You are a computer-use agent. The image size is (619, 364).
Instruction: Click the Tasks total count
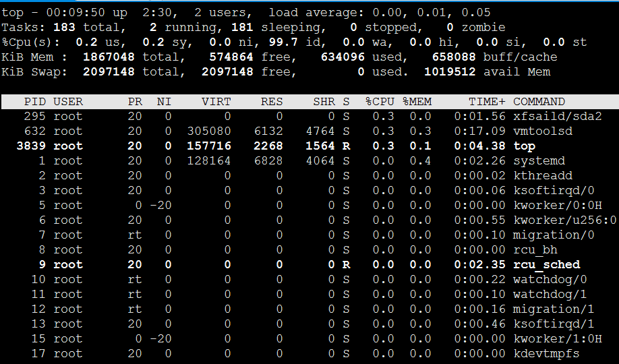coord(64,27)
